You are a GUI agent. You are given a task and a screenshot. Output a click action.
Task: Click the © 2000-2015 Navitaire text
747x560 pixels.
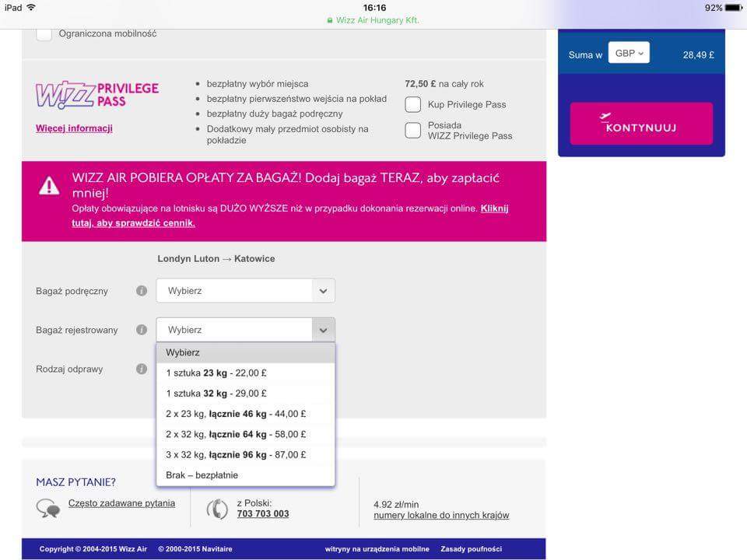coord(195,549)
